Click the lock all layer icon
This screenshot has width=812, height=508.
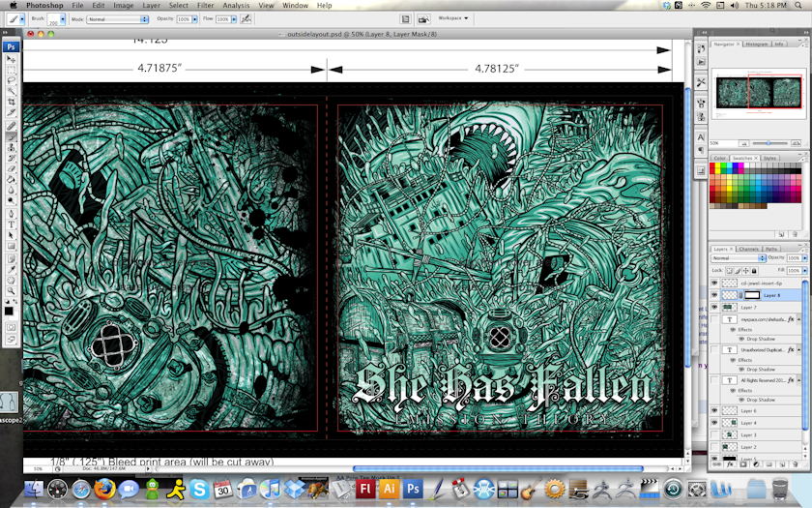coord(753,271)
